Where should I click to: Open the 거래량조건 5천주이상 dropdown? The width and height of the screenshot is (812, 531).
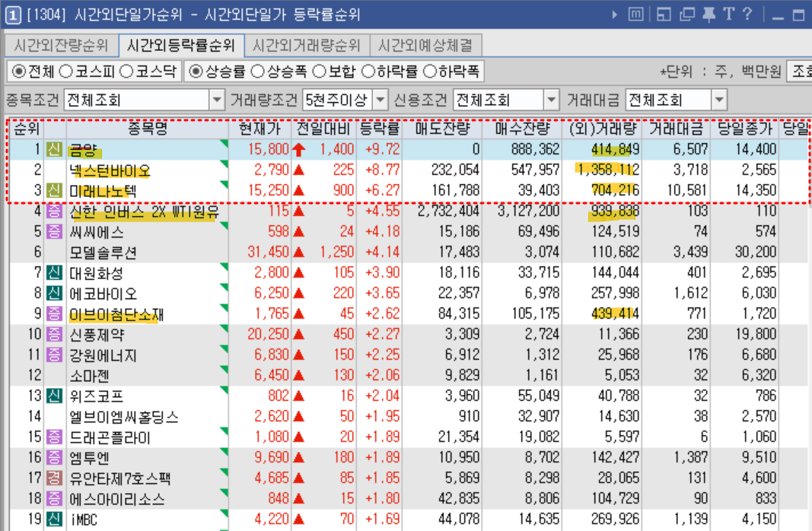380,100
